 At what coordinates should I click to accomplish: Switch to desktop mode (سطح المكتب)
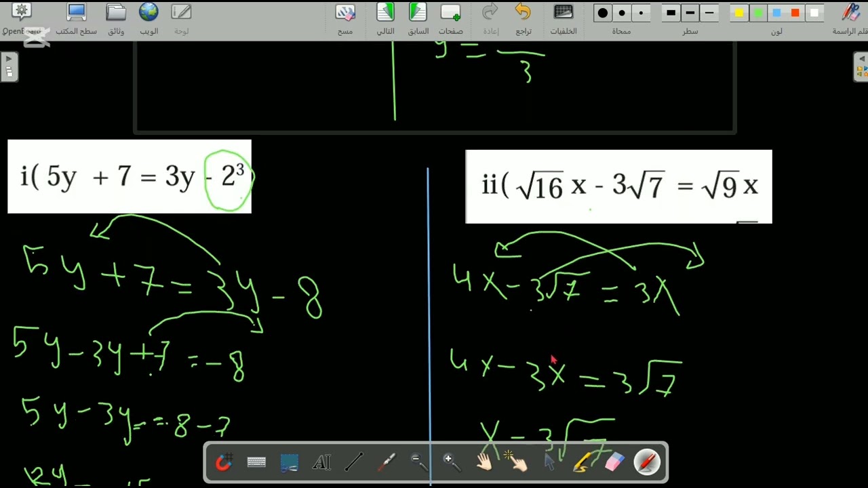(x=76, y=20)
